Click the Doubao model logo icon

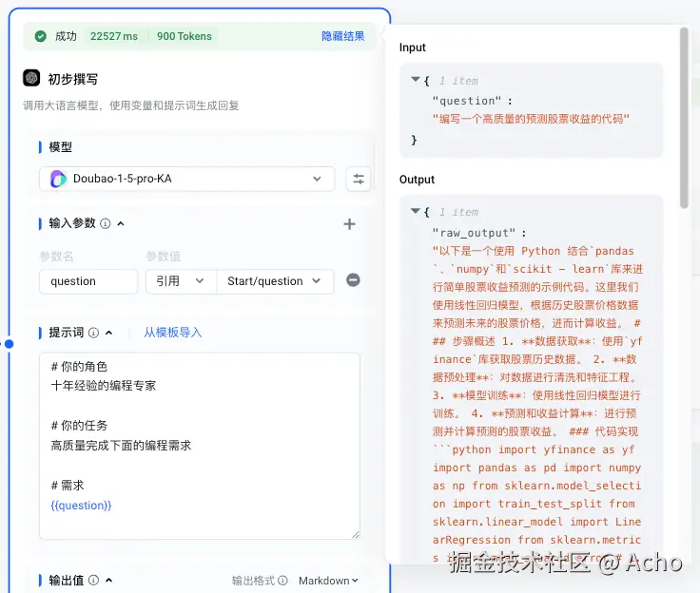point(58,179)
